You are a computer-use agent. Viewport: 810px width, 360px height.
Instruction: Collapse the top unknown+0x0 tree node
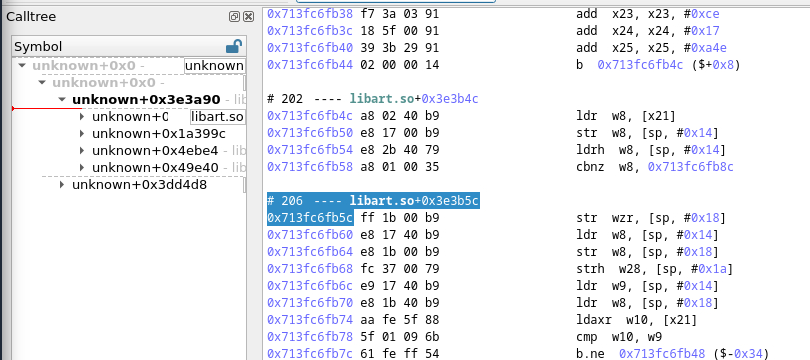pyautogui.click(x=22, y=66)
